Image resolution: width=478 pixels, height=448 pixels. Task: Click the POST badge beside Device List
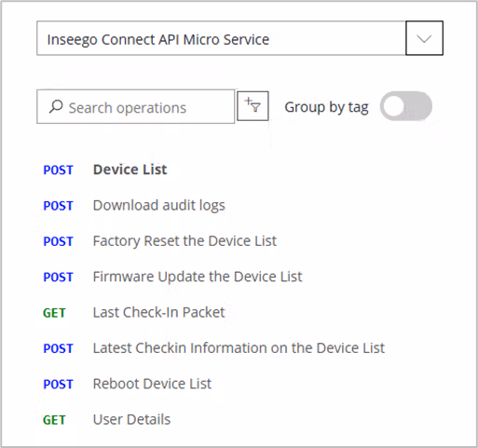click(x=58, y=170)
